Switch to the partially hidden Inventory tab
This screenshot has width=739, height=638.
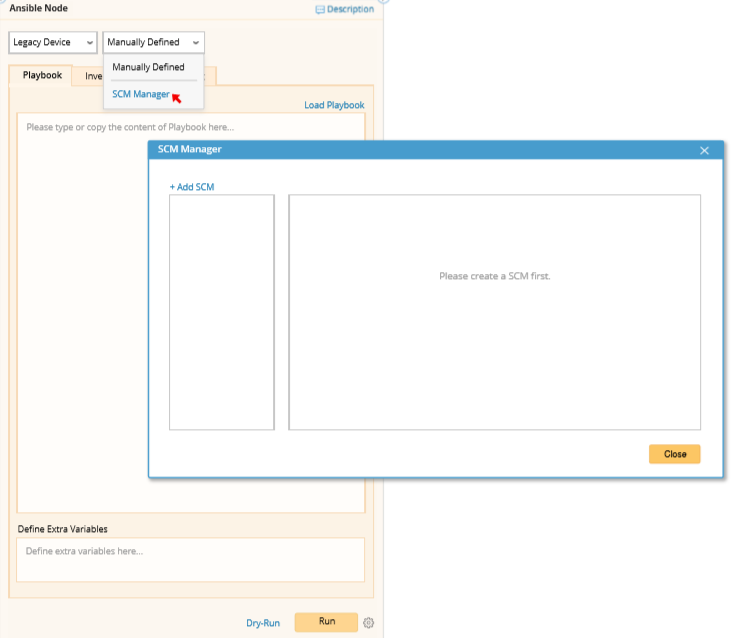click(93, 76)
